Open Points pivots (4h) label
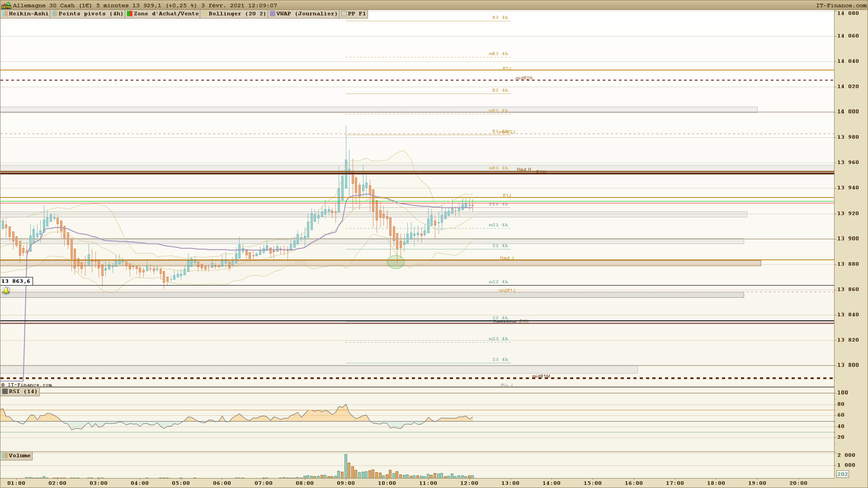 [x=90, y=14]
